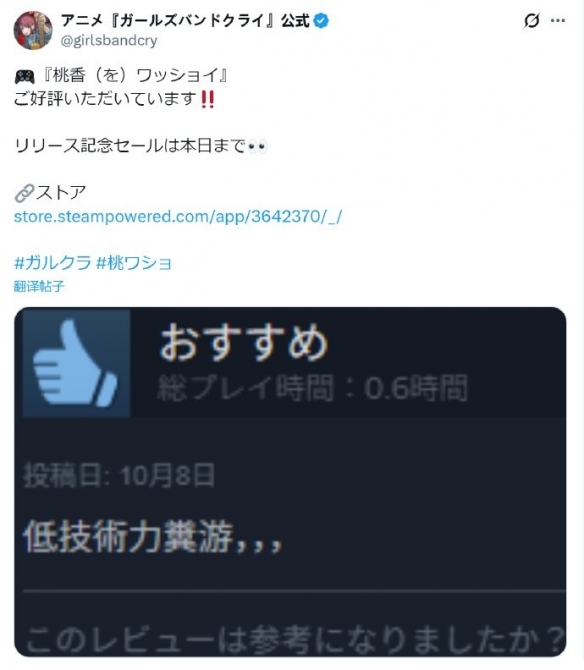Click 翻译帖子 to translate the post
Screen dimensions: 584x670
[x=39, y=286]
